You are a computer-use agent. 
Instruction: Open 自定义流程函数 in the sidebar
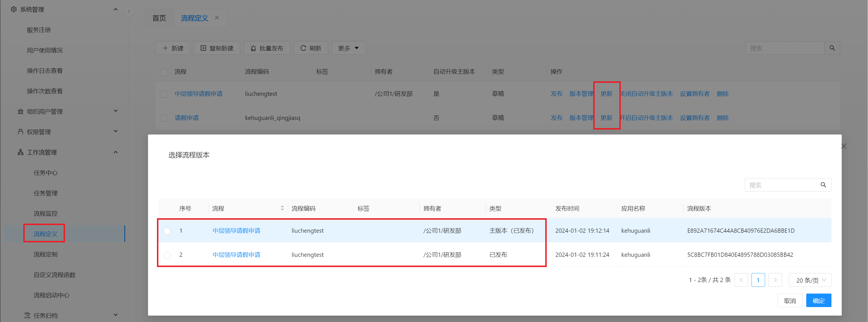[x=54, y=275]
